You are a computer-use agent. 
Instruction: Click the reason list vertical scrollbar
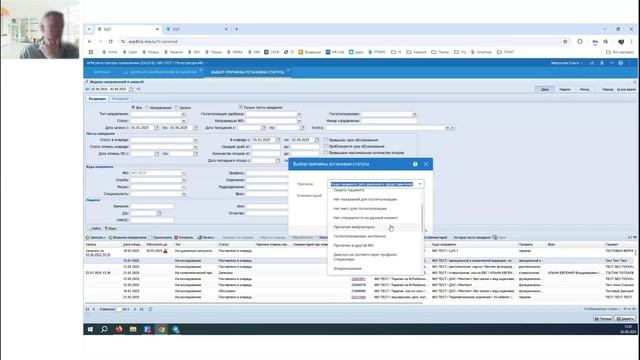(422, 217)
